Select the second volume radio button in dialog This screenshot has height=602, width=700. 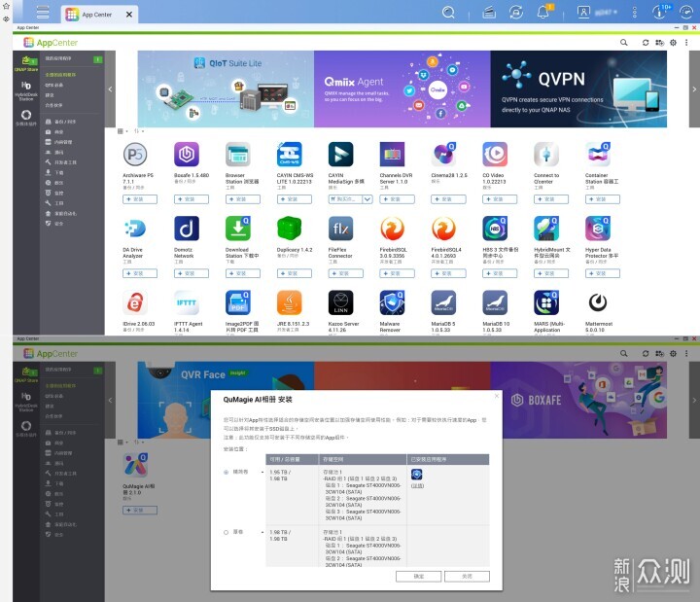[x=226, y=532]
